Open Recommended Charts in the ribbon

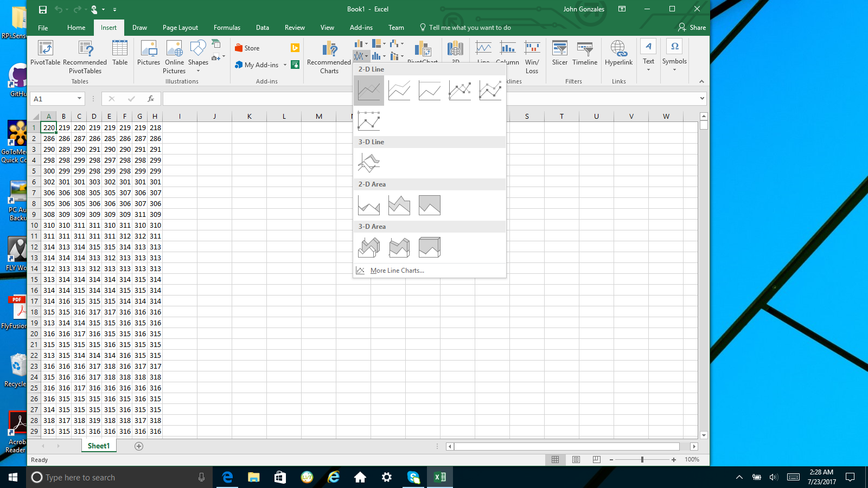click(329, 57)
